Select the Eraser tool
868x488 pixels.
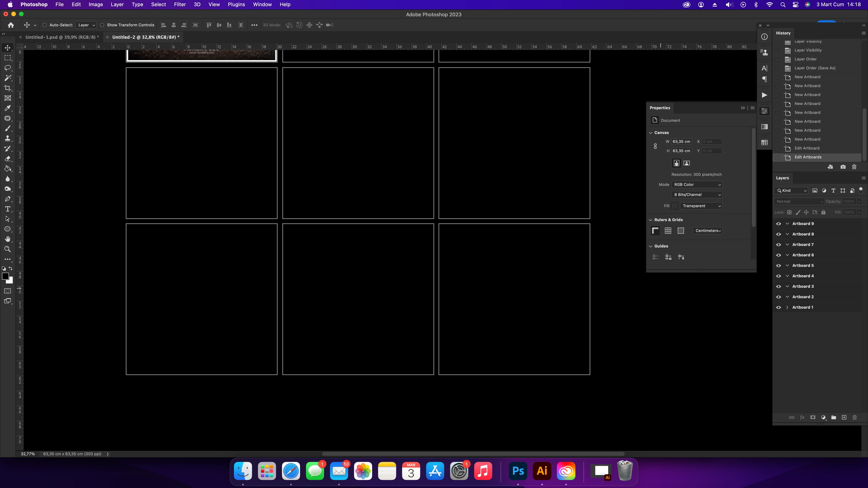[7, 159]
